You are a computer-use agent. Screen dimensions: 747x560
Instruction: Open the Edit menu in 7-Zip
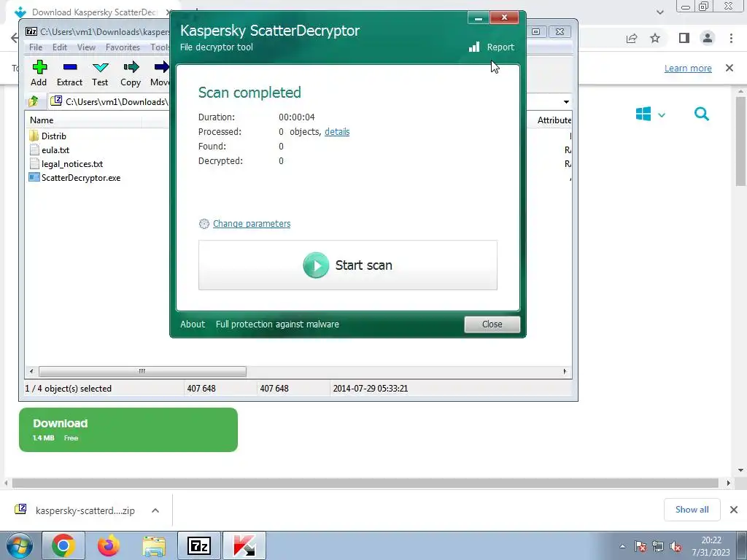pyautogui.click(x=60, y=47)
